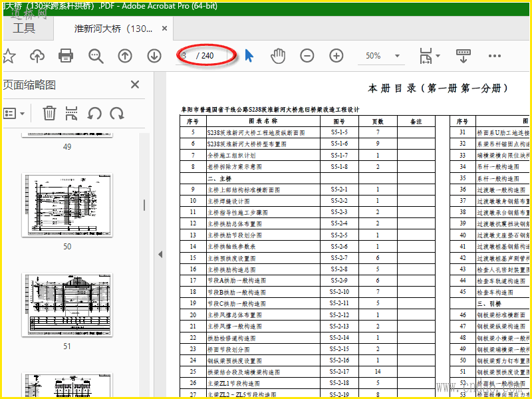Activate the hand pan tool

[278, 56]
